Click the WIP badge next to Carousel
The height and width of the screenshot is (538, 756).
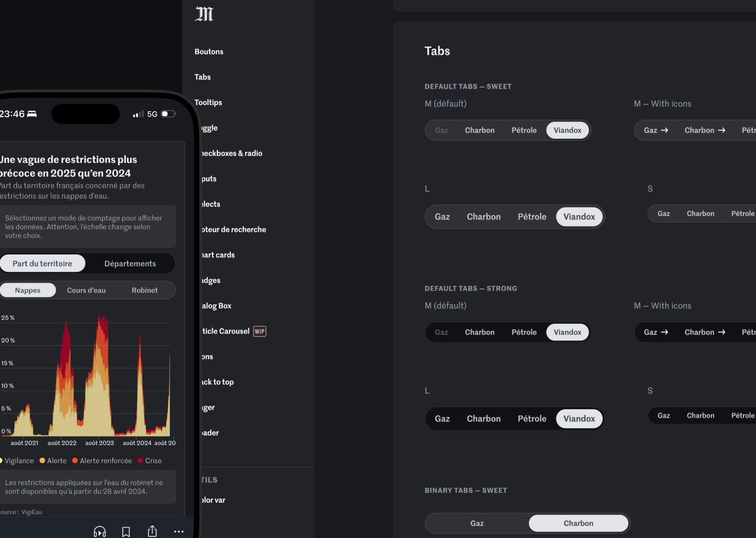[260, 331]
